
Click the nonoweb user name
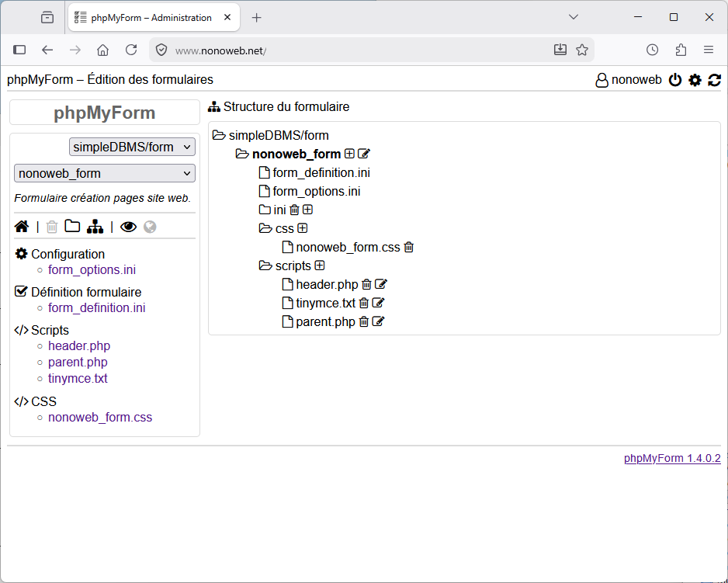click(636, 79)
